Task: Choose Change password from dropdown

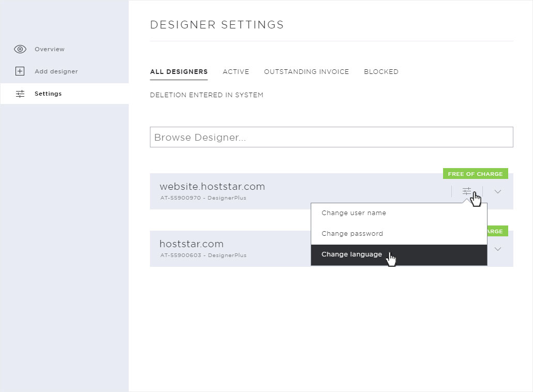Action: click(399, 234)
